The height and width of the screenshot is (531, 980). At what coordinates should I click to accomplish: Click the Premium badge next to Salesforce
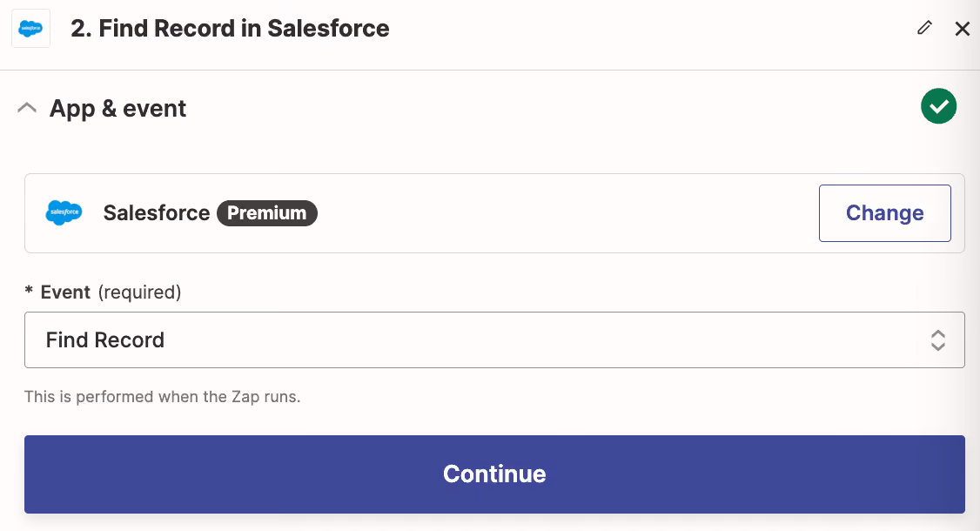tap(267, 213)
